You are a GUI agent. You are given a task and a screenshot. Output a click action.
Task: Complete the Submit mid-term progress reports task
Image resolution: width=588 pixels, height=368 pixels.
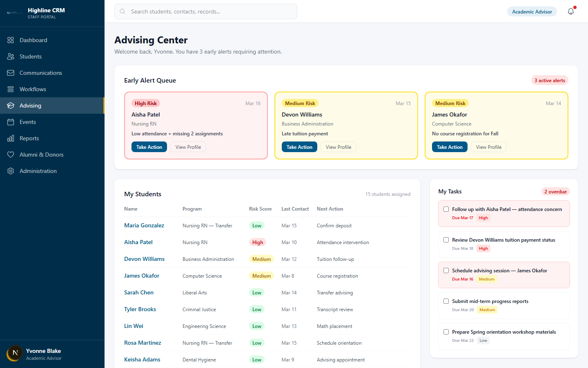[446, 301]
